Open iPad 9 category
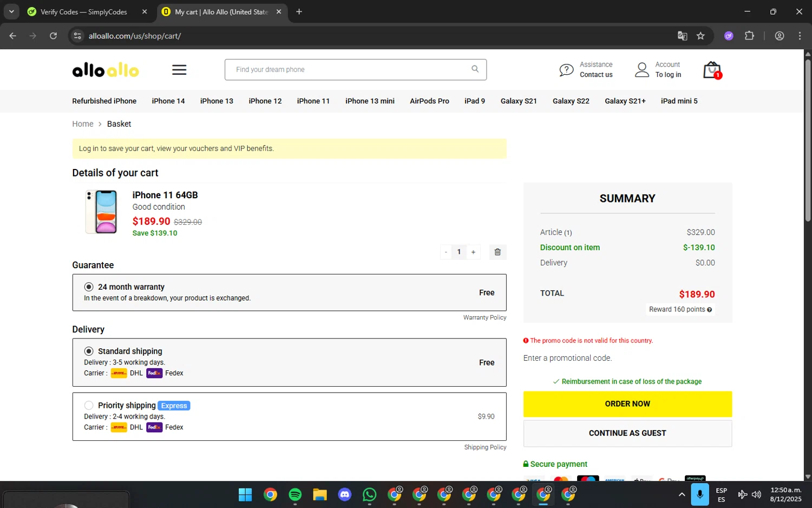The width and height of the screenshot is (812, 508). [475, 101]
